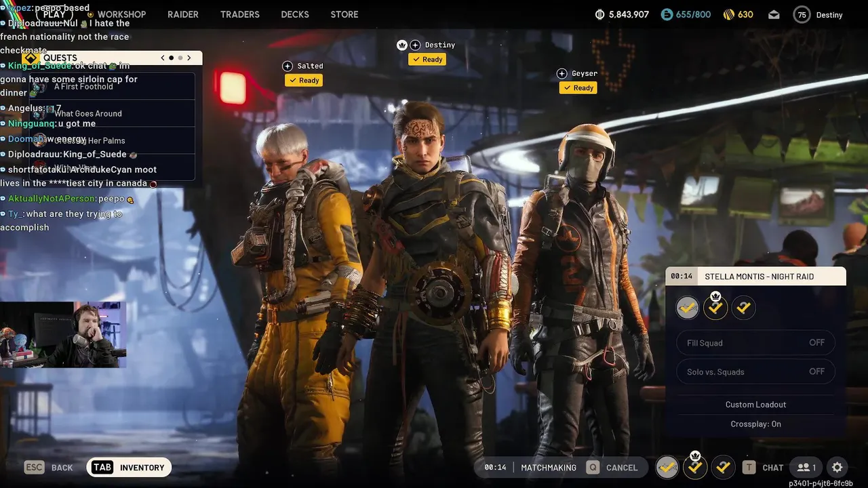Click crowned leader ready icon in raid panel
868x488 pixels.
[715, 308]
